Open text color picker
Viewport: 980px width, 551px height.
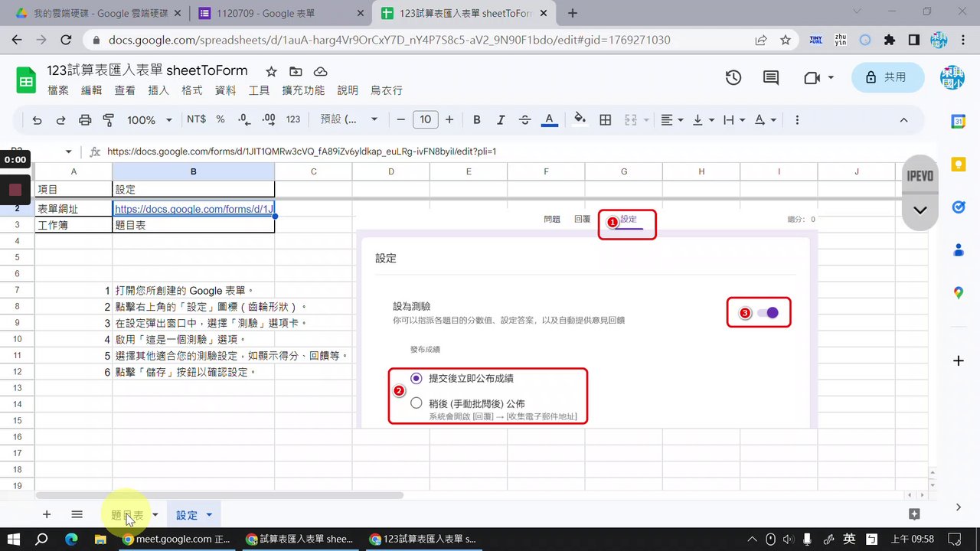pyautogui.click(x=549, y=120)
